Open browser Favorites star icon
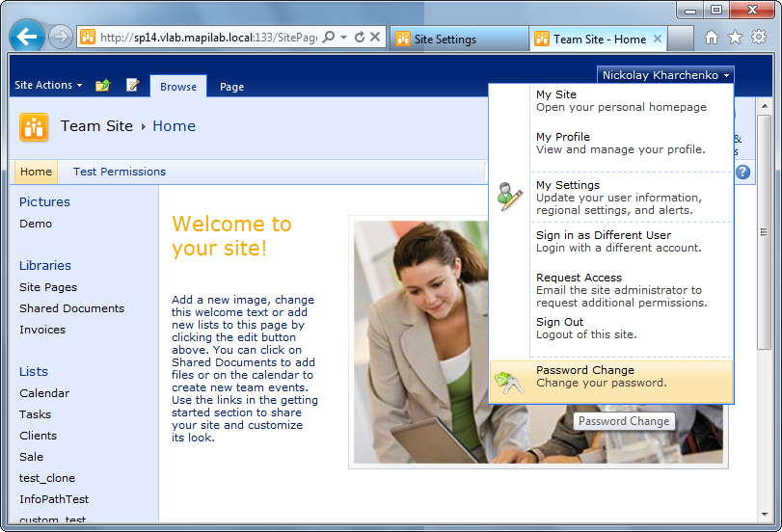782x532 pixels. 735,38
